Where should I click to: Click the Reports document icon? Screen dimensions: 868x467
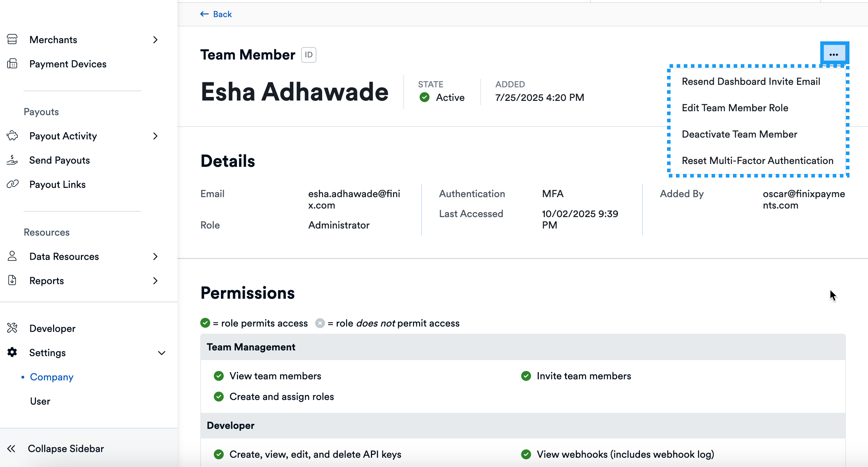pyautogui.click(x=12, y=281)
